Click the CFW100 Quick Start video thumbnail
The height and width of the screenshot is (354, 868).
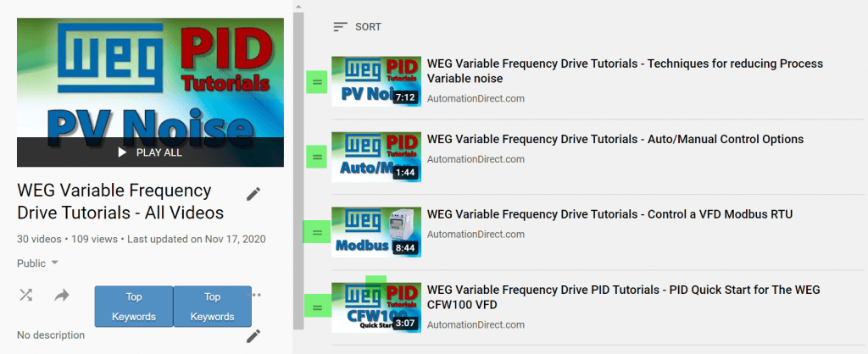[376, 307]
